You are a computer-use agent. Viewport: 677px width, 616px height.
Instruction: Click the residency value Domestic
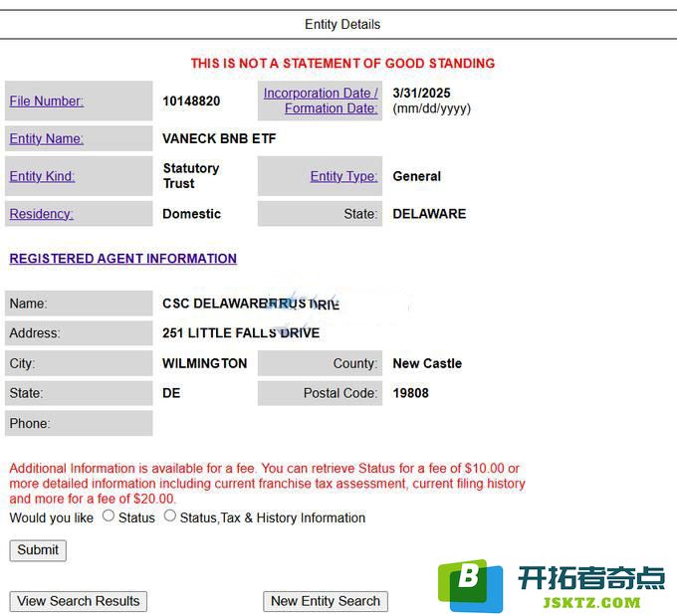[x=191, y=214]
